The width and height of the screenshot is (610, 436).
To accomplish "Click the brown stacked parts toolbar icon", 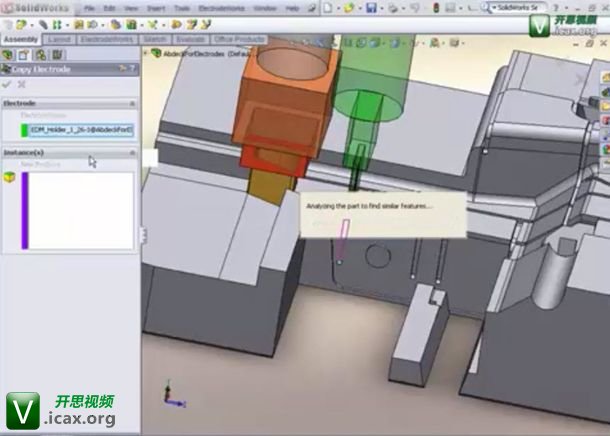I will tap(115, 25).
